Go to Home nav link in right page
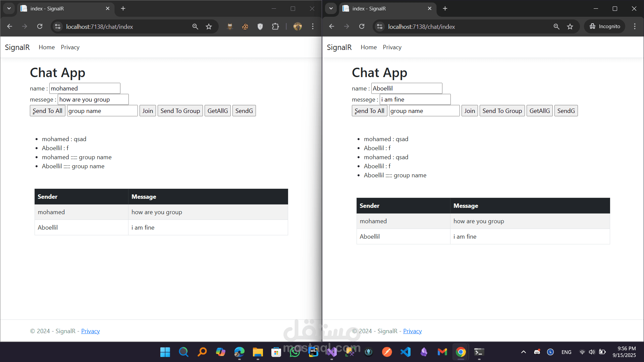Viewport: 644px width, 362px height. coord(369,47)
